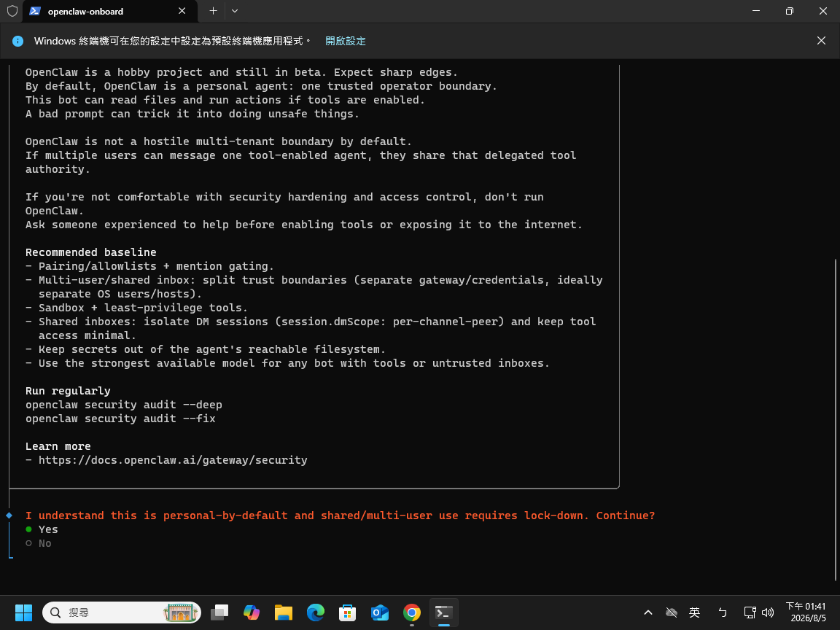The image size is (840, 630).
Task: Open the volume speaker tray icon
Action: [768, 612]
